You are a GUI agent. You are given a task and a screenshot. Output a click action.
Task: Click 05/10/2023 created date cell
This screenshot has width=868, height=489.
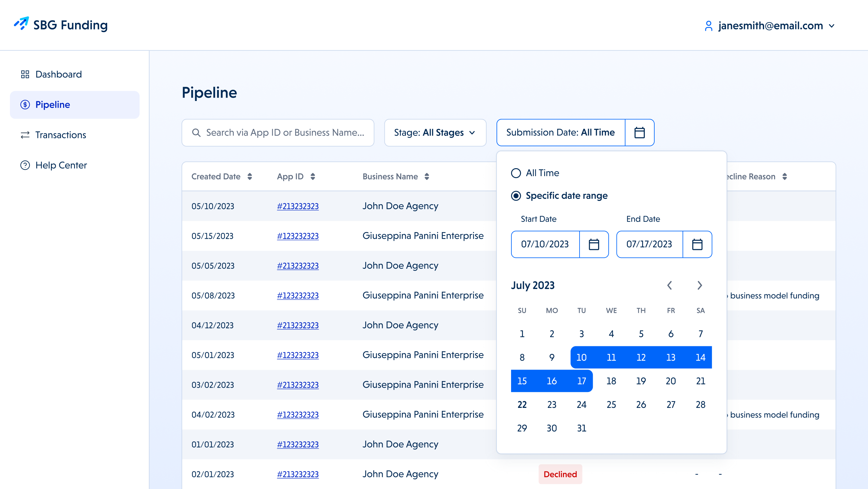tap(213, 206)
